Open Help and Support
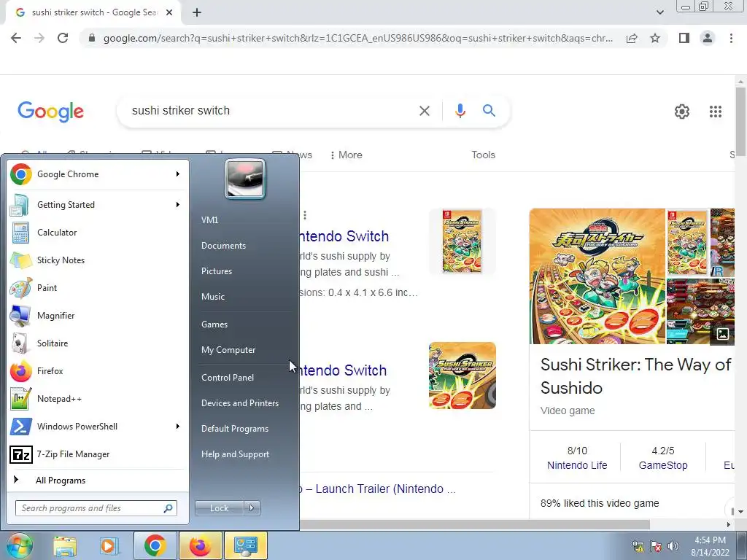Image resolution: width=747 pixels, height=560 pixels. [x=235, y=454]
